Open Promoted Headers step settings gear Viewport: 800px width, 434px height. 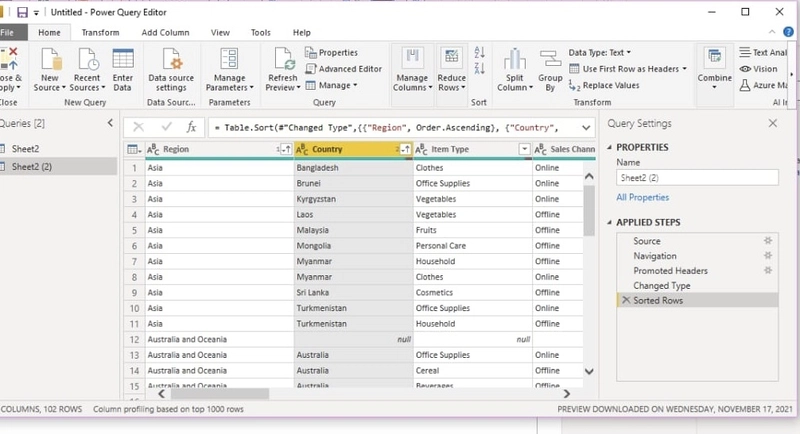coord(768,270)
